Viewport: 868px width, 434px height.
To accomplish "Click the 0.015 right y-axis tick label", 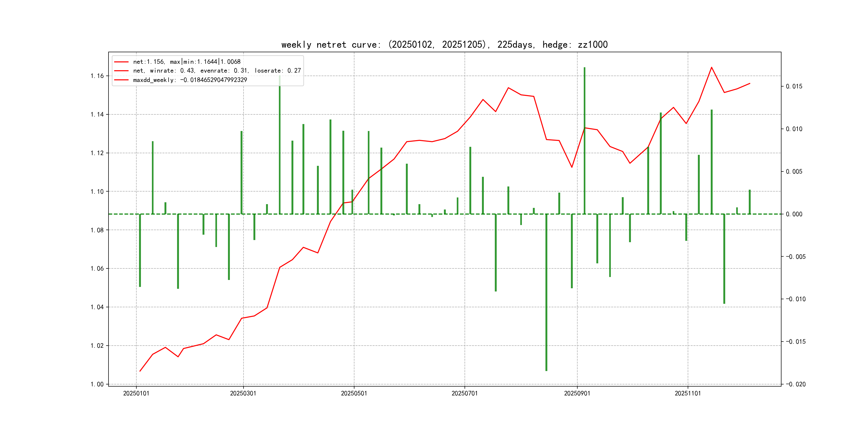I will click(x=794, y=87).
